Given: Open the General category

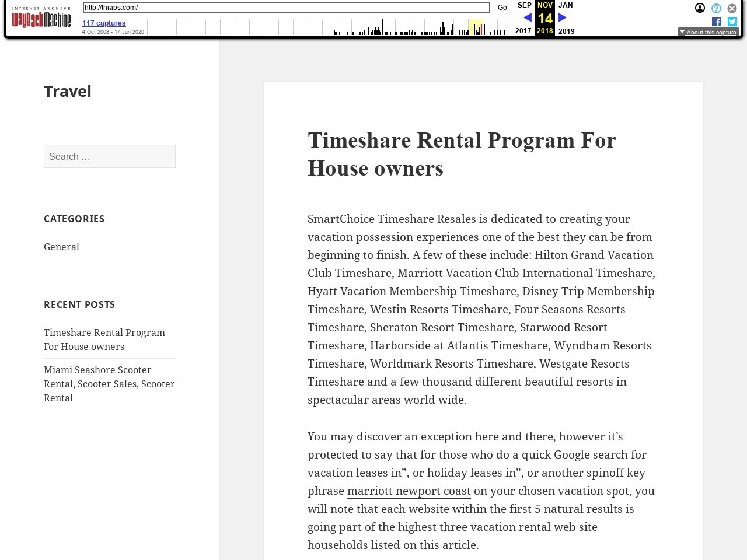Looking at the screenshot, I should click(61, 247).
